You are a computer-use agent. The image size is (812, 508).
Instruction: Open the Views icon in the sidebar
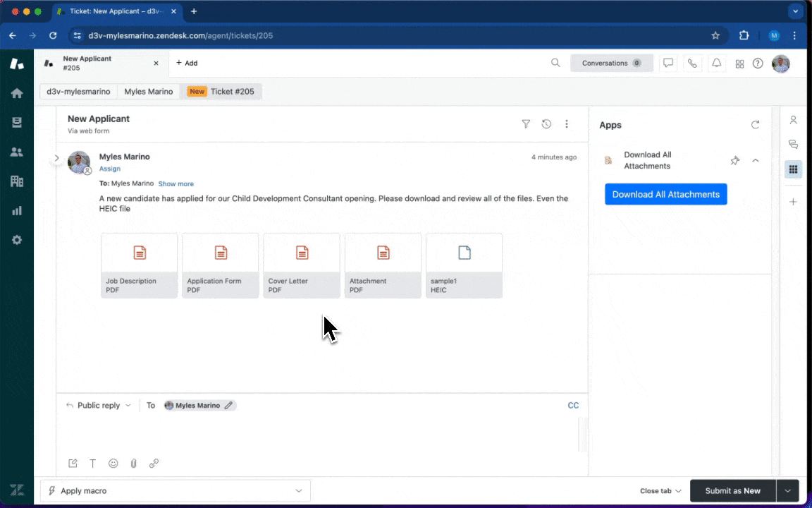tap(17, 123)
